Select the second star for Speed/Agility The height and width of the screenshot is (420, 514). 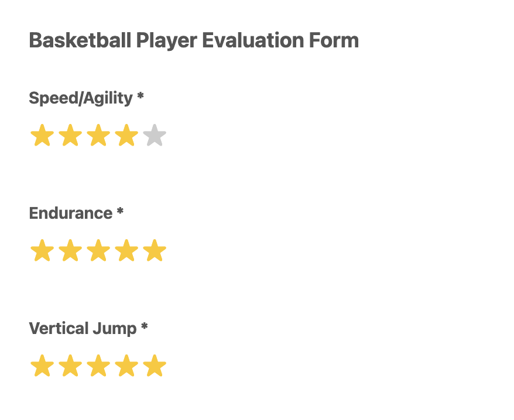70,135
